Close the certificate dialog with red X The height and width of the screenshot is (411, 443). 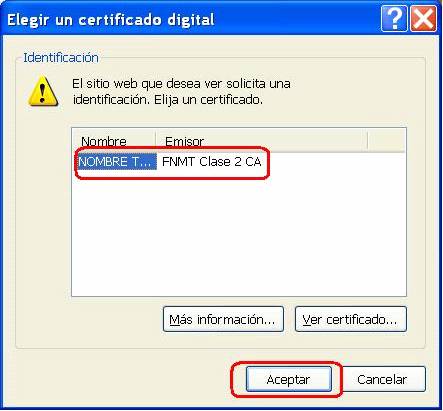pos(423,19)
